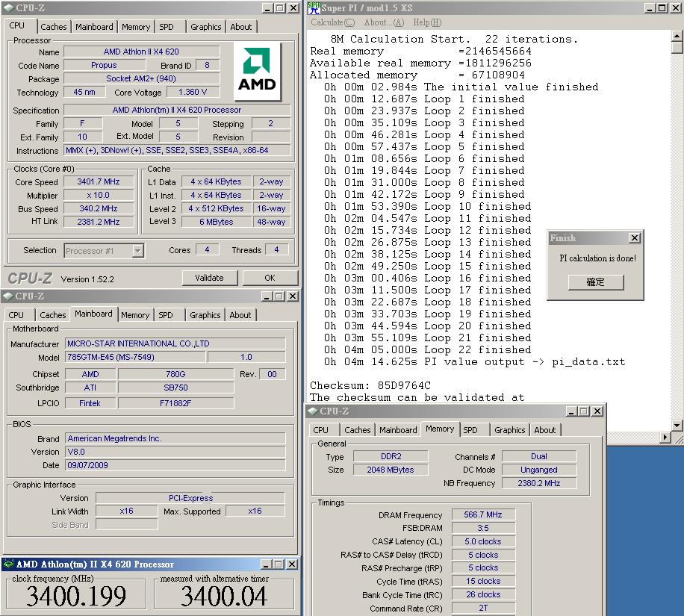The width and height of the screenshot is (684, 616).
Task: Switch to Caches tab in top CPU-Z window
Action: [53, 27]
